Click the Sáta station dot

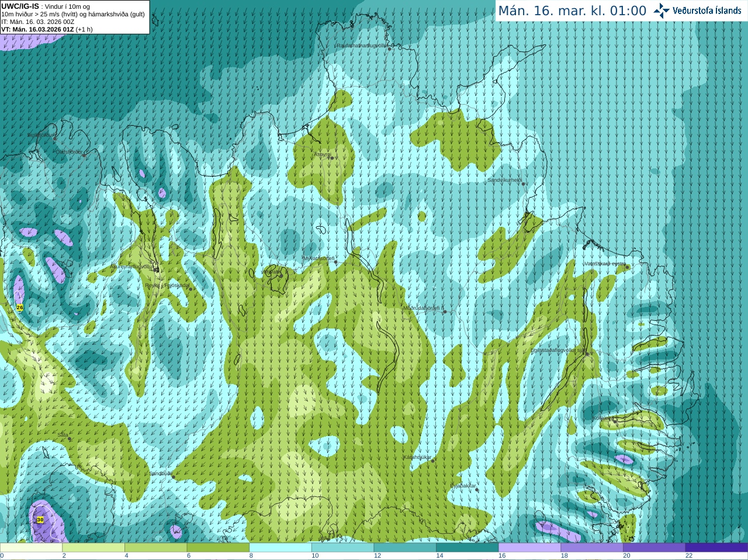(69, 438)
